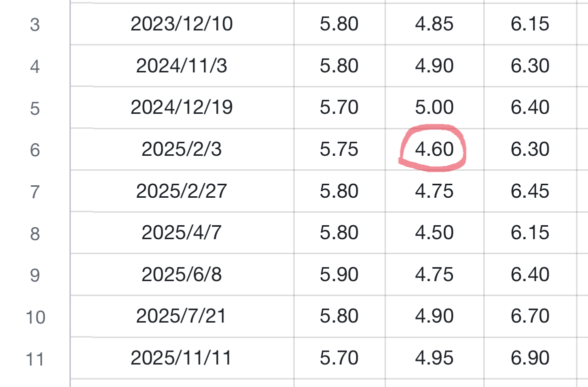
Task: Click the date cell 2023/12/10
Action: pos(182,24)
